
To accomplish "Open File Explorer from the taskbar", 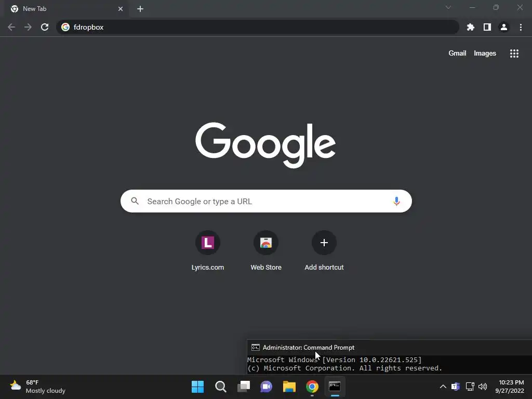I will point(289,387).
